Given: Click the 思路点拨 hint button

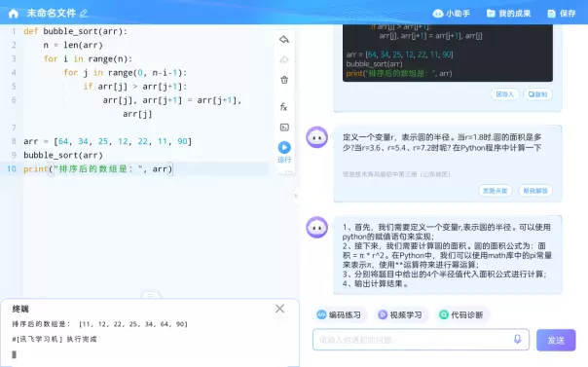Looking at the screenshot, I should click(x=495, y=191).
